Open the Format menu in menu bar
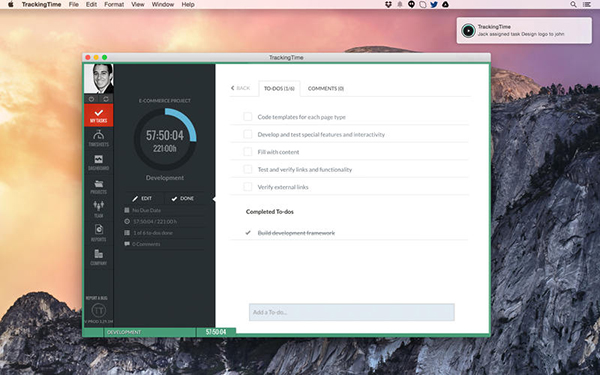 tap(114, 5)
